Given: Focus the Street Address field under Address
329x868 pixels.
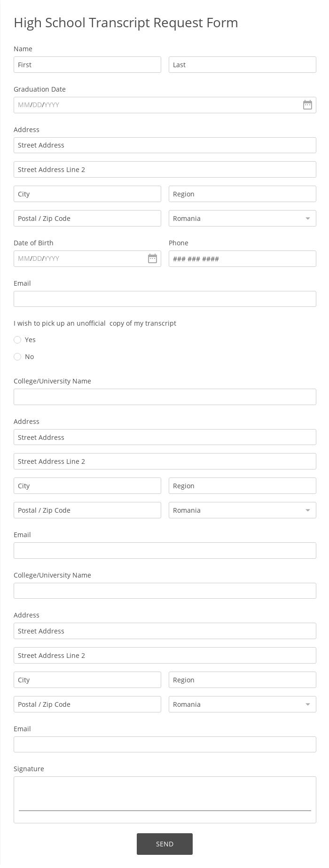Looking at the screenshot, I should click(x=164, y=145).
